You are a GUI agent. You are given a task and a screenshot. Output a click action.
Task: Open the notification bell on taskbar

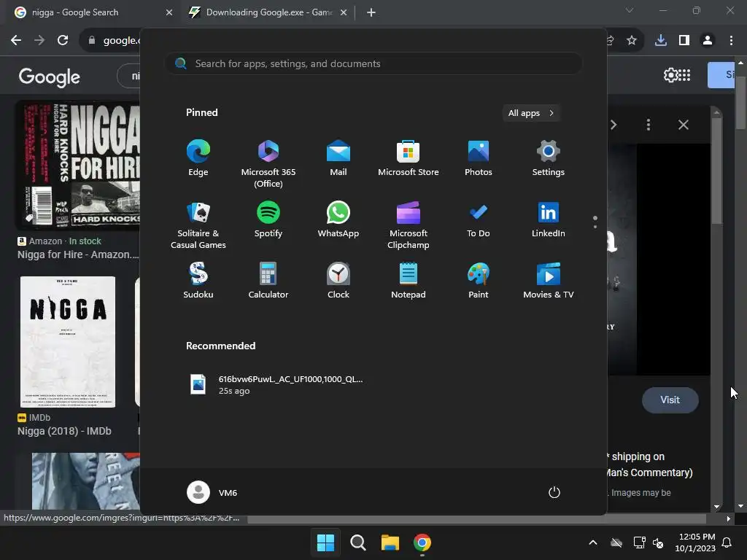click(727, 542)
